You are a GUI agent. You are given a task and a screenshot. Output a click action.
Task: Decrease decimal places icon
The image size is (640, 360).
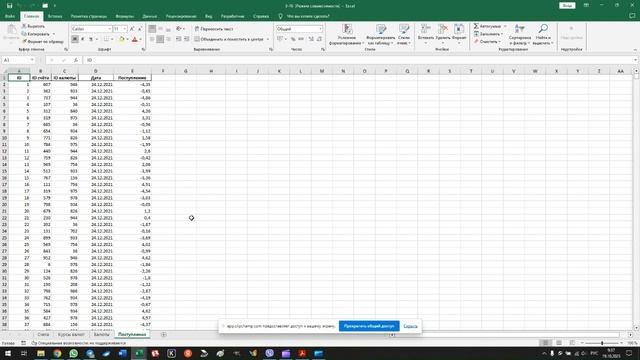point(319,39)
